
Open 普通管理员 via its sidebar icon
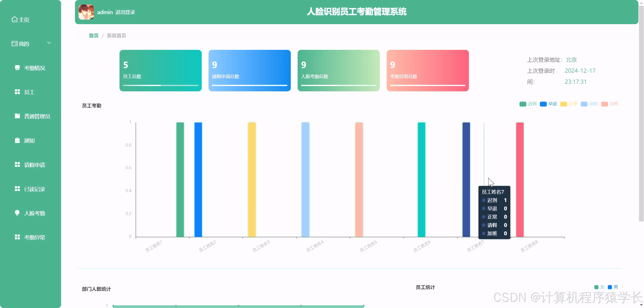click(17, 116)
